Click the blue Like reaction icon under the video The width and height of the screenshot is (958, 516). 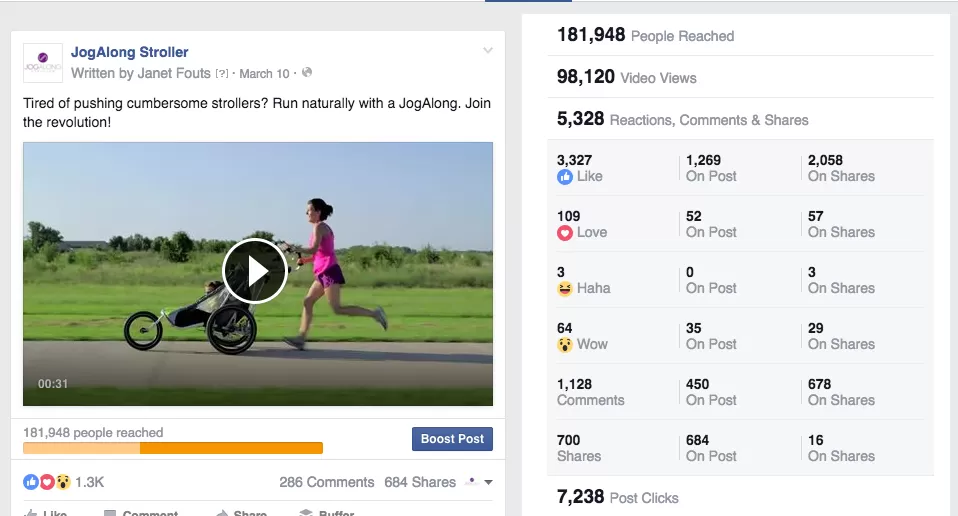tap(30, 482)
